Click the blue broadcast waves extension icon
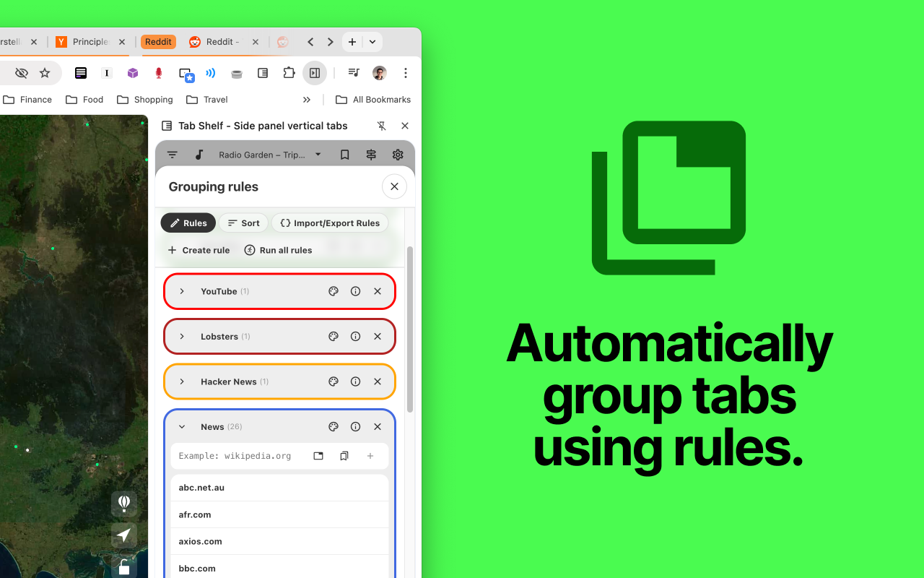Viewport: 924px width, 578px height. 211,73
